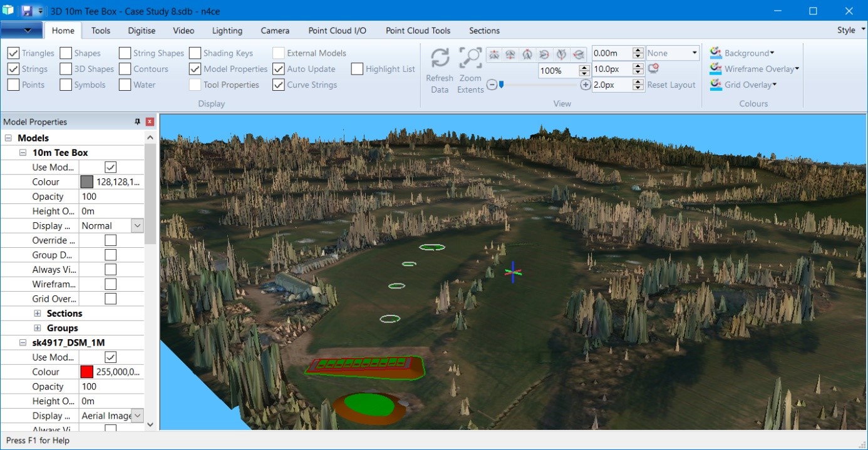Collapse the 10m Tee Box node
Image resolution: width=868 pixels, height=450 pixels.
(x=23, y=152)
